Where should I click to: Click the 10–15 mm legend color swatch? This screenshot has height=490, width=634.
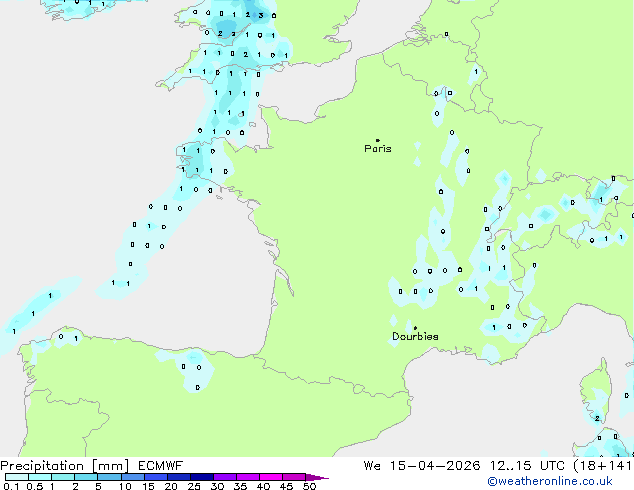point(132,477)
